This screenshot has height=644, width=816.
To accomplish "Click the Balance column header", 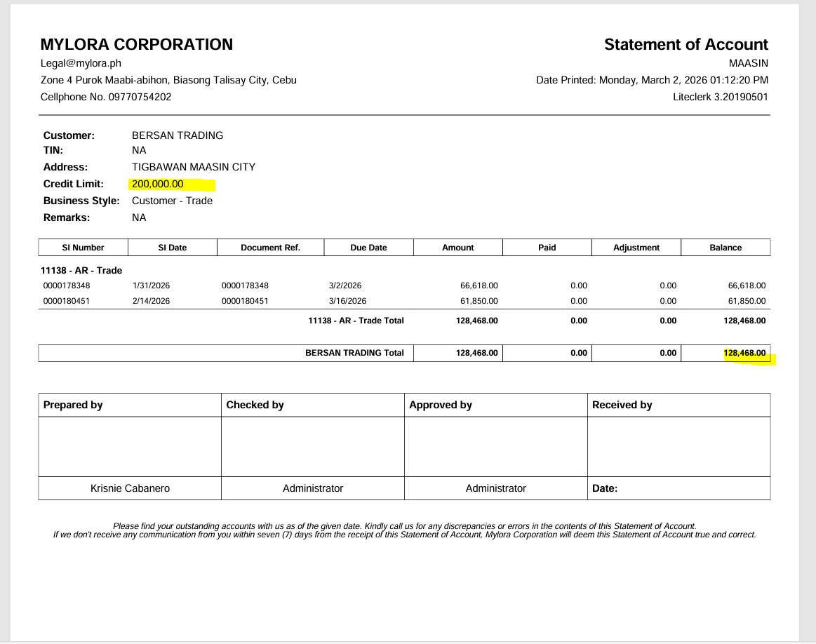I will click(x=725, y=248).
